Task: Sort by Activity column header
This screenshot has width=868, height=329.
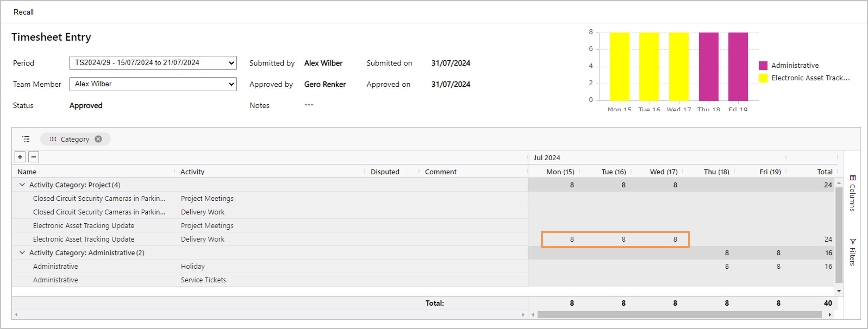Action: (x=192, y=172)
